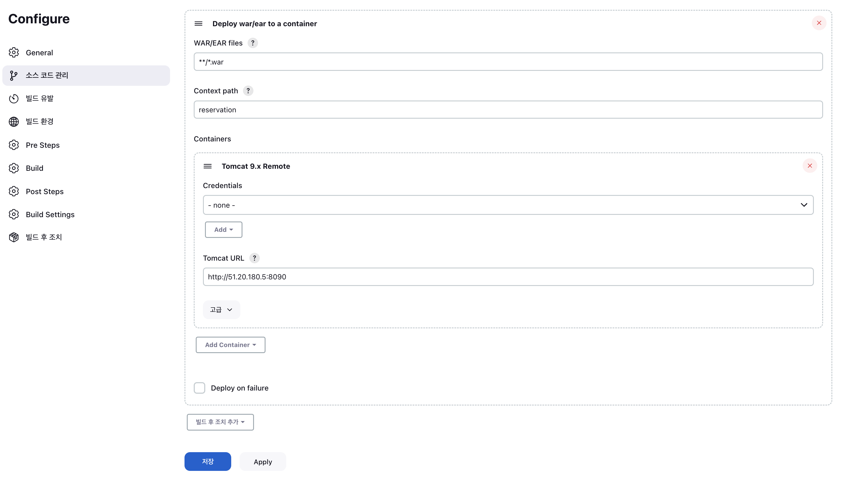
Task: Go to Post Steps section
Action: click(x=44, y=192)
